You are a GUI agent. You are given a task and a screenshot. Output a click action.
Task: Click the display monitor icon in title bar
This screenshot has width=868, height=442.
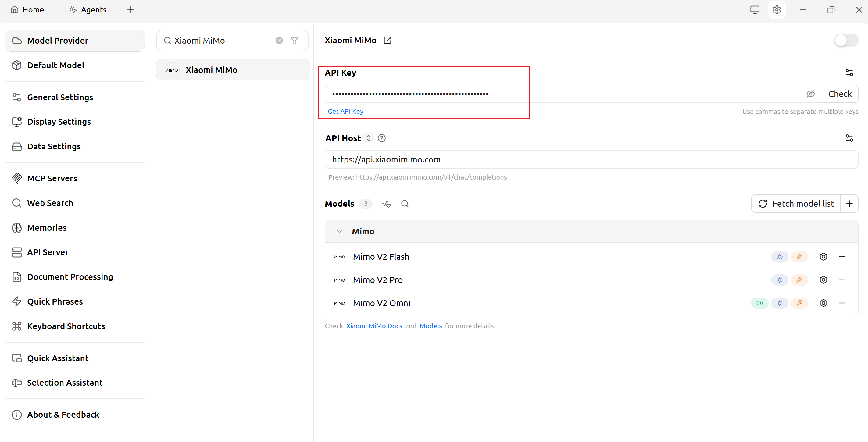pos(755,10)
